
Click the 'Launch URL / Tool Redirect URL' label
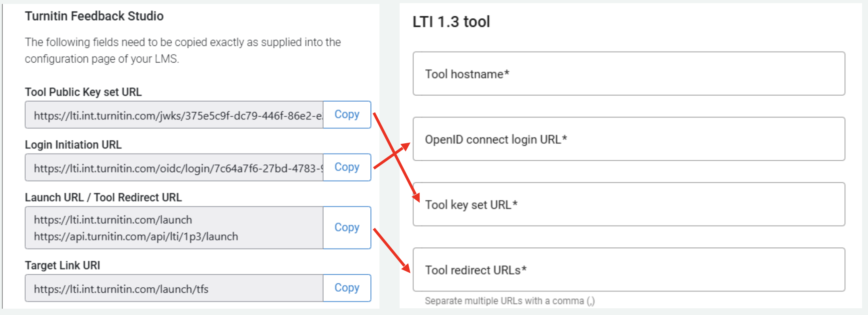(103, 197)
